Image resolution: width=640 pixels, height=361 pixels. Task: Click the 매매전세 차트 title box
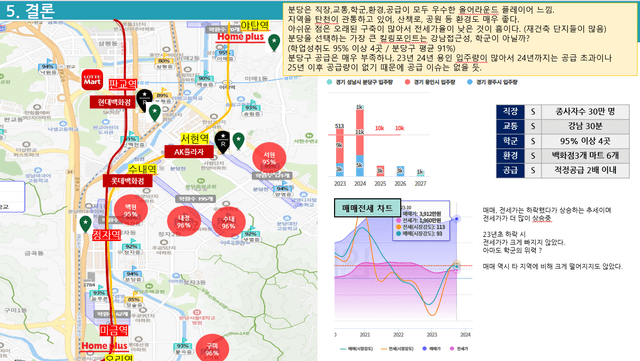coord(367,208)
